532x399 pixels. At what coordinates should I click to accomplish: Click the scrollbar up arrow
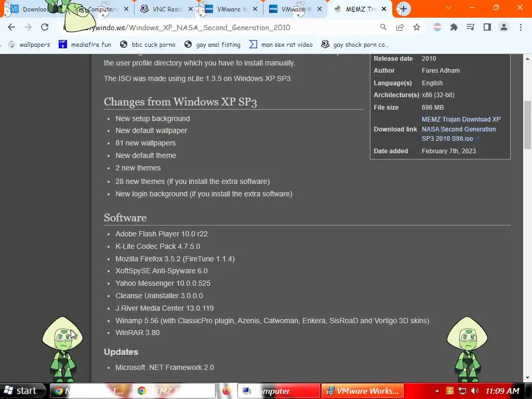pyautogui.click(x=528, y=59)
